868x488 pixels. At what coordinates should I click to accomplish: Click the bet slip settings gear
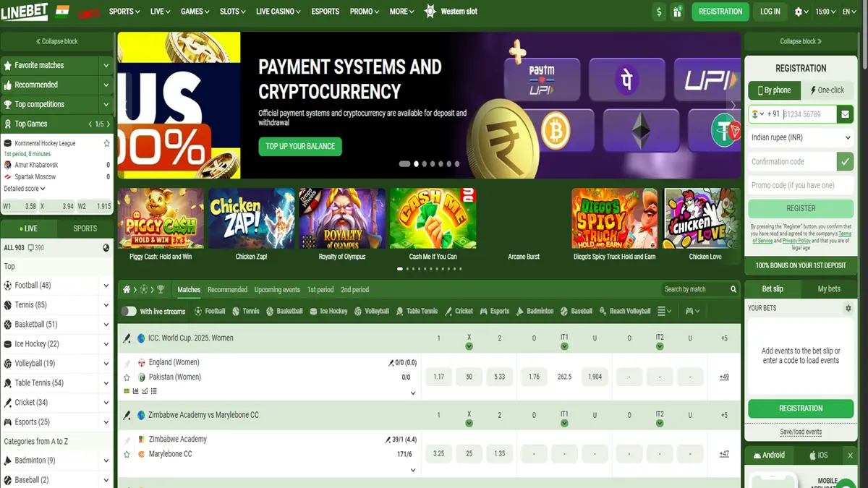848,308
